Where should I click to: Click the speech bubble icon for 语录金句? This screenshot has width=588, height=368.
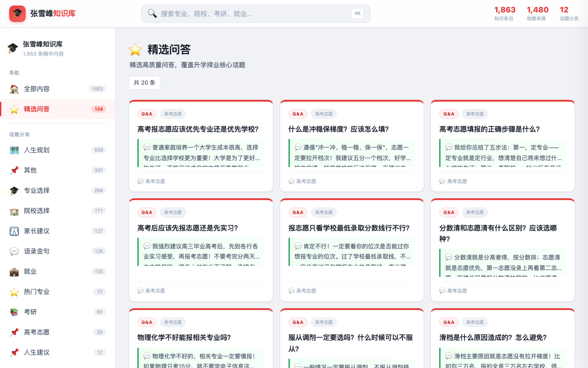point(14,251)
